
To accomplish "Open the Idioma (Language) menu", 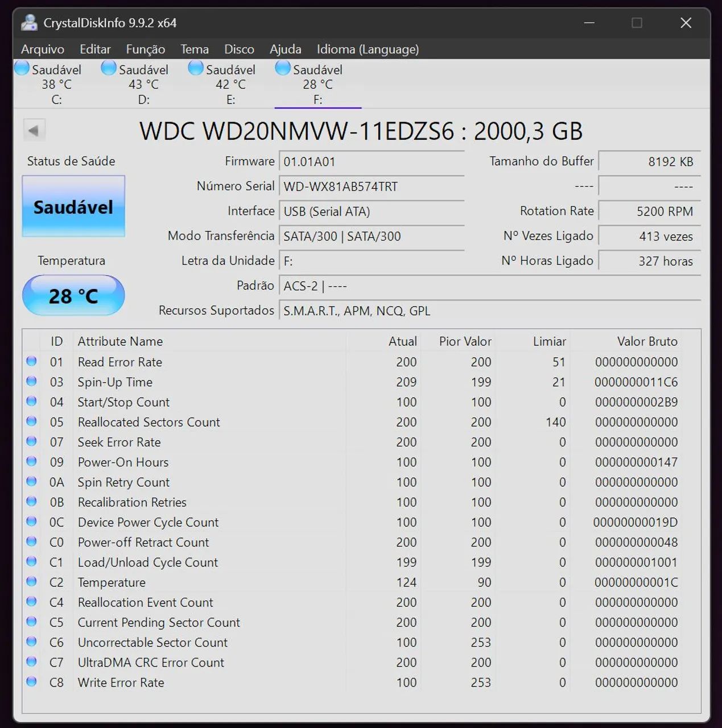I will [x=368, y=49].
